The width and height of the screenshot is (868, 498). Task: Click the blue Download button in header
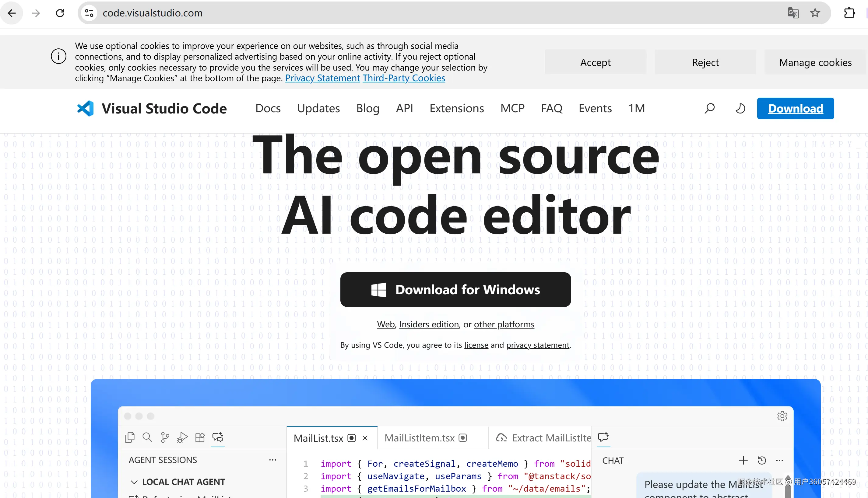click(795, 108)
